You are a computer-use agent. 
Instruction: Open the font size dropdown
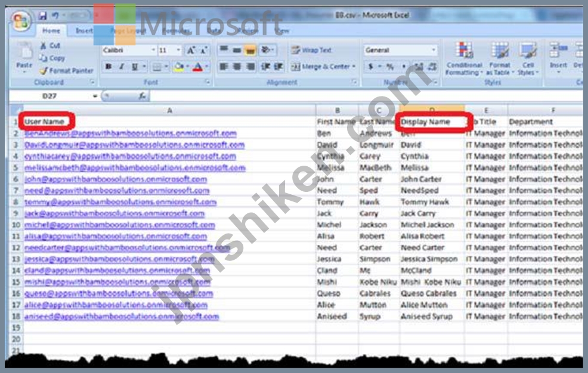click(x=178, y=50)
